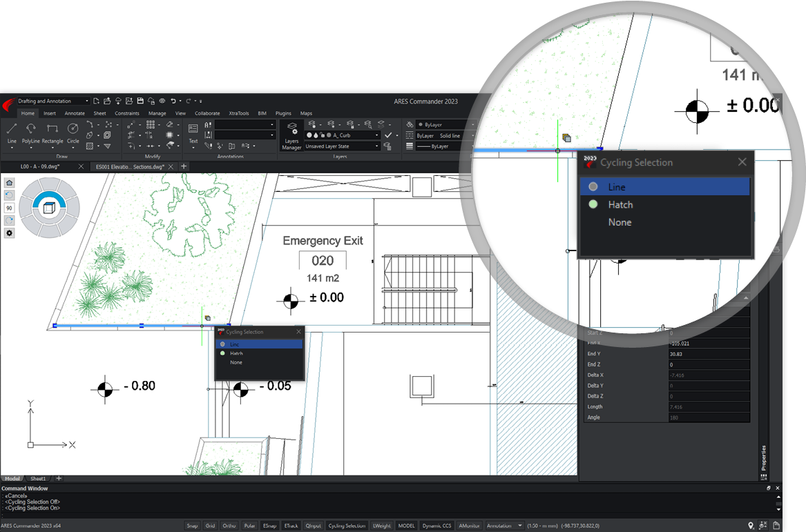Screen dimensions: 806x532
Task: Select the Circle tool
Action: pyautogui.click(x=73, y=132)
